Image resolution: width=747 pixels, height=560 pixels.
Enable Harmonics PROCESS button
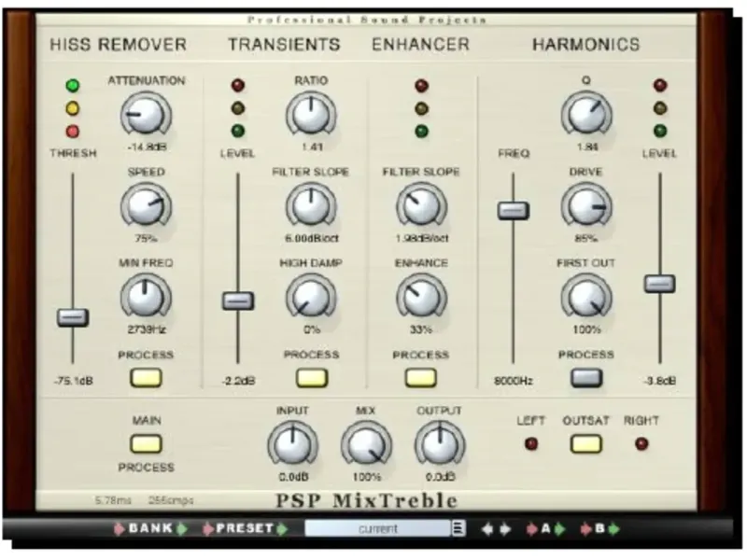point(586,378)
